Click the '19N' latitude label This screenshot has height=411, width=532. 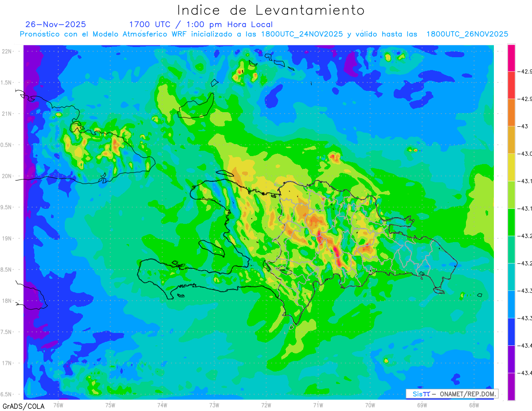pos(7,239)
